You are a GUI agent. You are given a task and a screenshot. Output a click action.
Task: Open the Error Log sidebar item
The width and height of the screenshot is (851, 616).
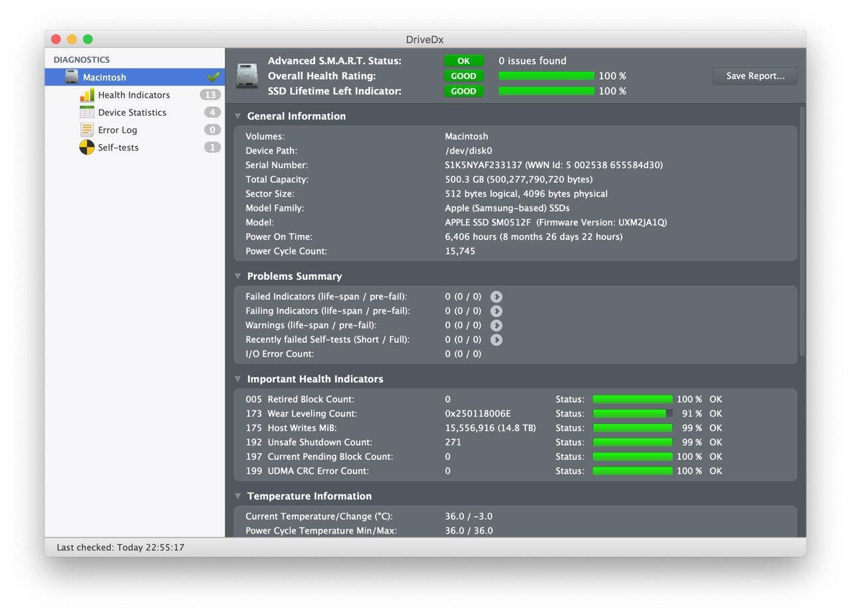click(135, 130)
